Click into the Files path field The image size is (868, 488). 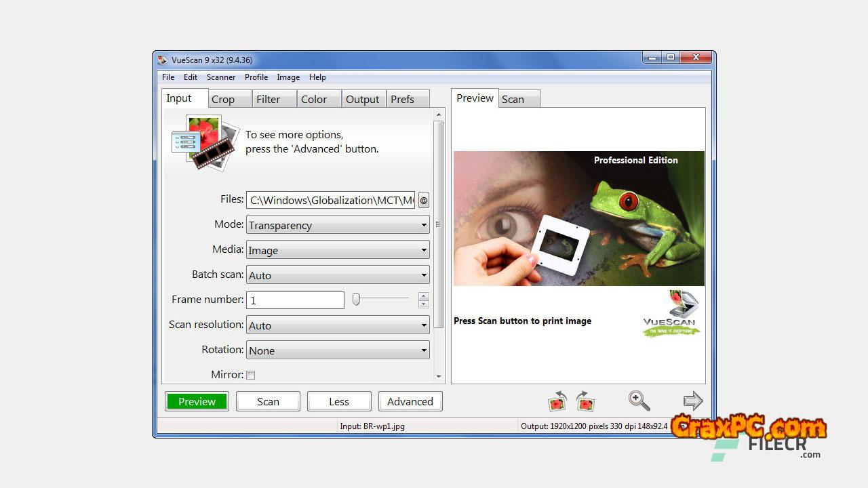point(330,200)
